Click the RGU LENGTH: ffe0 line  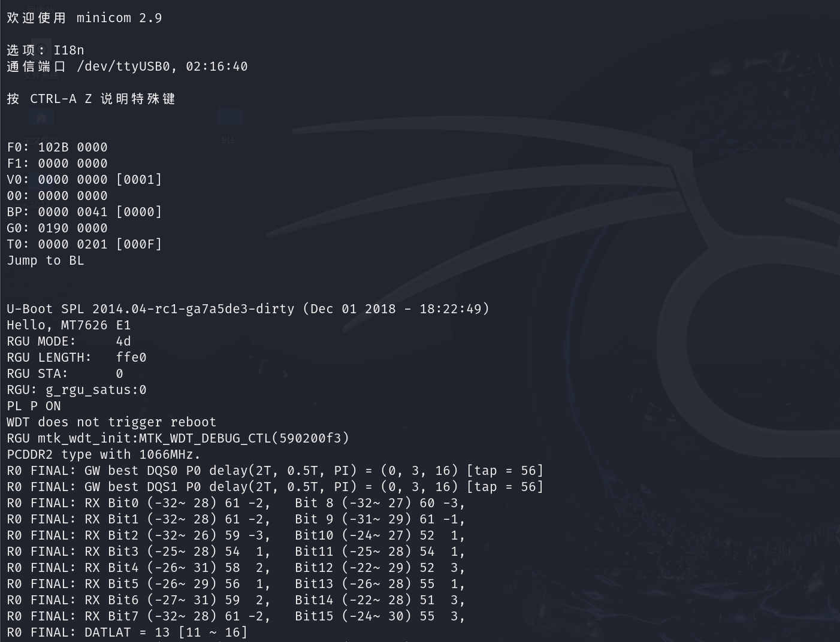pos(77,358)
